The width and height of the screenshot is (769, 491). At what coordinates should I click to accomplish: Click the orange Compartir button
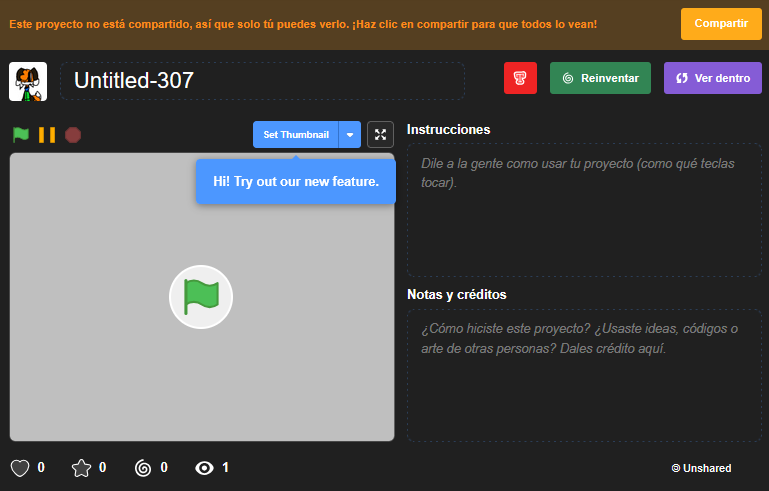pyautogui.click(x=721, y=23)
